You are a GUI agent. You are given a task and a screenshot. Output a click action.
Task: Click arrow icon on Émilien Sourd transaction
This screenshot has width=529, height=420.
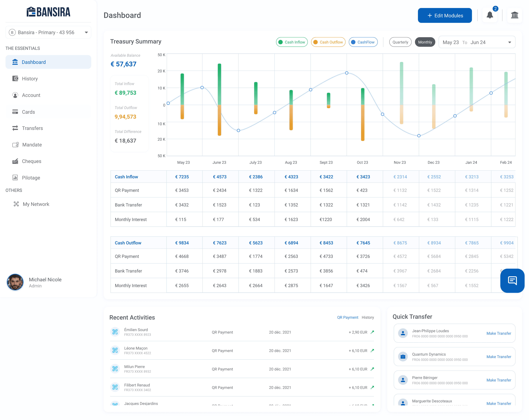(372, 332)
